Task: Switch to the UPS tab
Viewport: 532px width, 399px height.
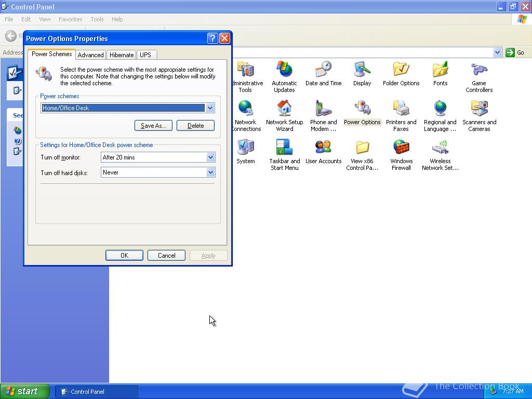Action: 145,55
